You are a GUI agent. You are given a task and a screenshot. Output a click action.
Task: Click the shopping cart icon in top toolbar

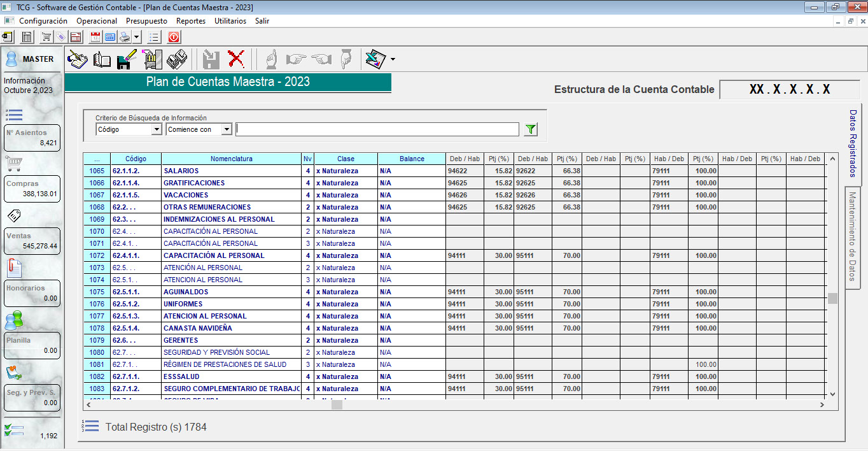pyautogui.click(x=46, y=37)
